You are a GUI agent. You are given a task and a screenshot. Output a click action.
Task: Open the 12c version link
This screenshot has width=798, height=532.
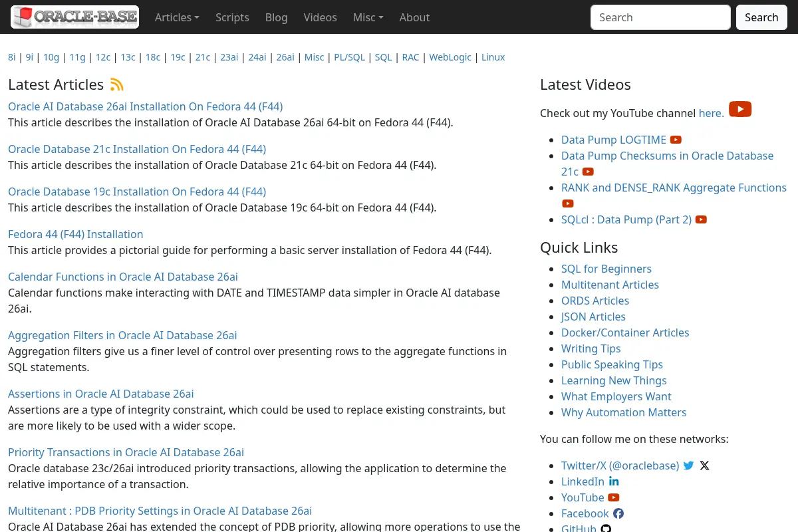(x=103, y=57)
